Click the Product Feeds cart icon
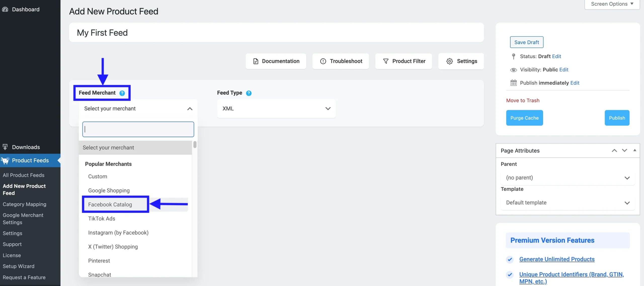The width and height of the screenshot is (644, 286). coord(5,160)
